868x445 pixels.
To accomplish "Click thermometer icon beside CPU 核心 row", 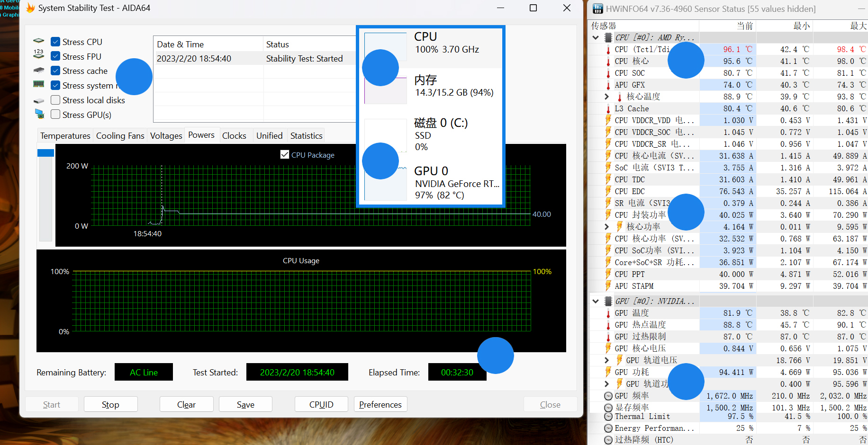I will 608,61.
